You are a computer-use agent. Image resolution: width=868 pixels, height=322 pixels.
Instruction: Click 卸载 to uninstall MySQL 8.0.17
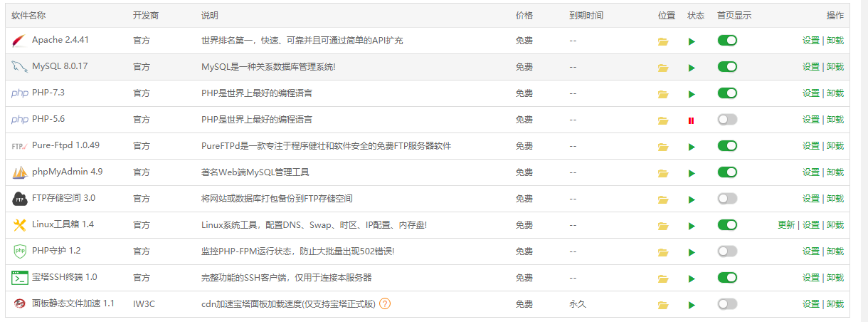click(x=835, y=67)
